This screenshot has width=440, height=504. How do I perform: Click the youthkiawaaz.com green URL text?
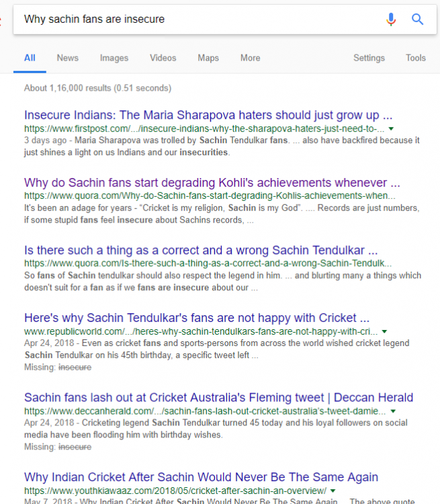pyautogui.click(x=175, y=491)
